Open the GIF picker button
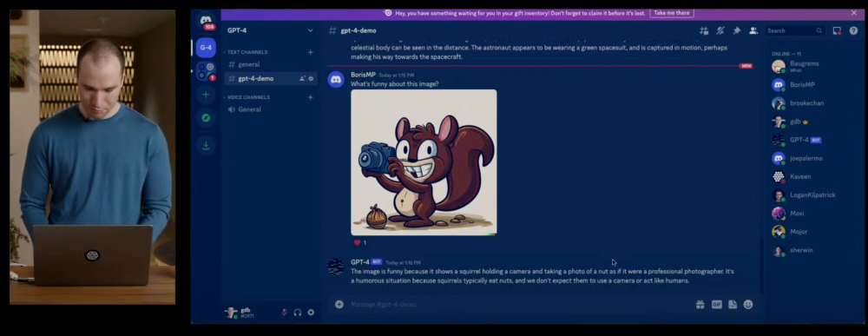Image resolution: width=868 pixels, height=336 pixels. tap(716, 305)
